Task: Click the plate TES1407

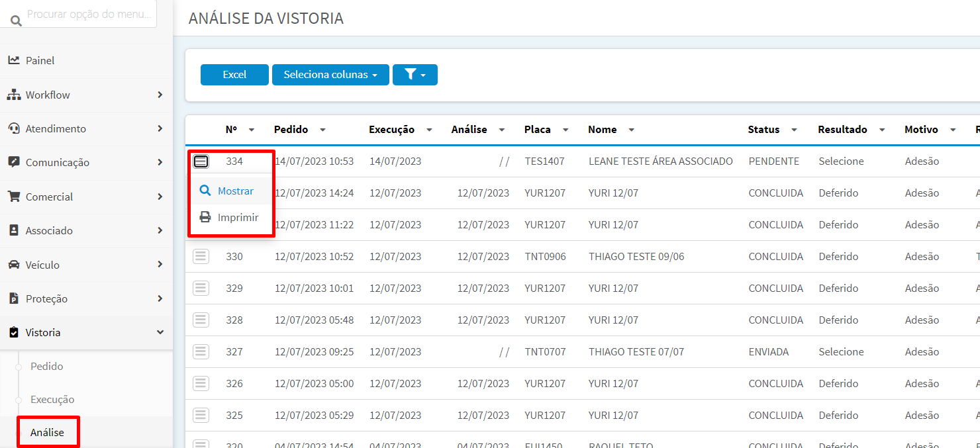Action: pos(545,161)
